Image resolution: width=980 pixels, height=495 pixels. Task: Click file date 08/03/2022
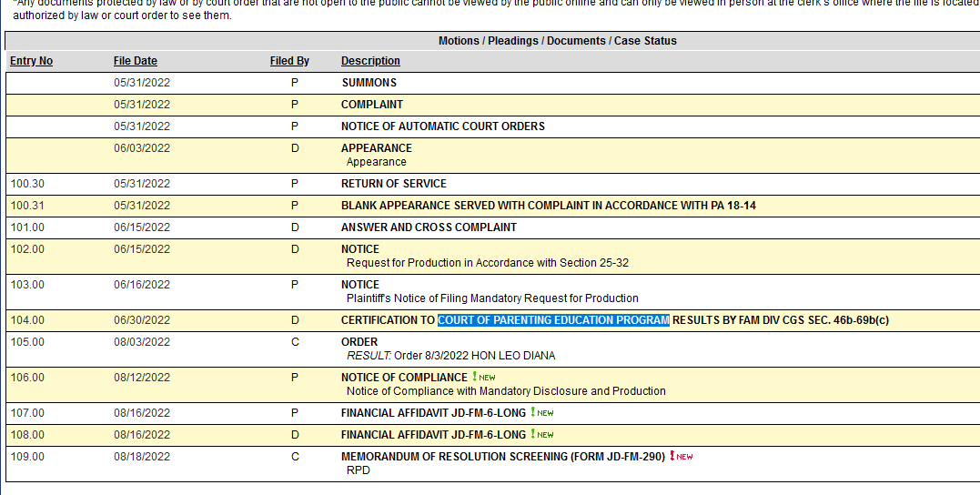click(142, 342)
